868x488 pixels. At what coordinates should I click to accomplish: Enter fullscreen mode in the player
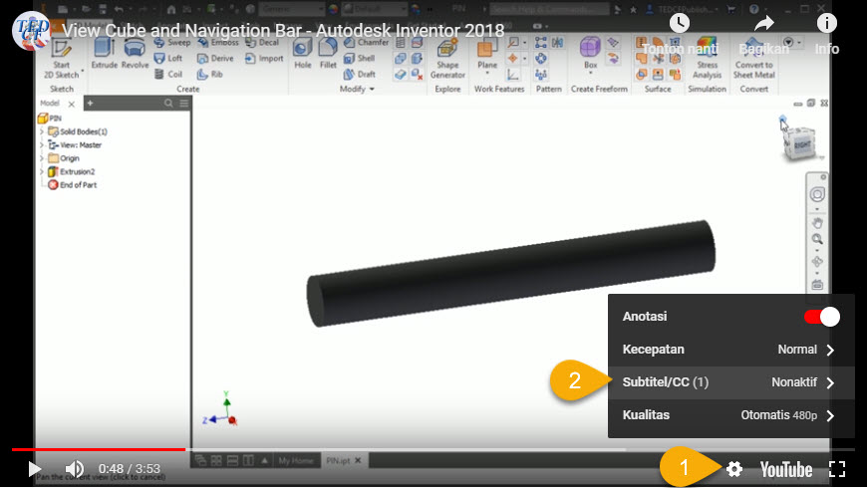coord(837,469)
